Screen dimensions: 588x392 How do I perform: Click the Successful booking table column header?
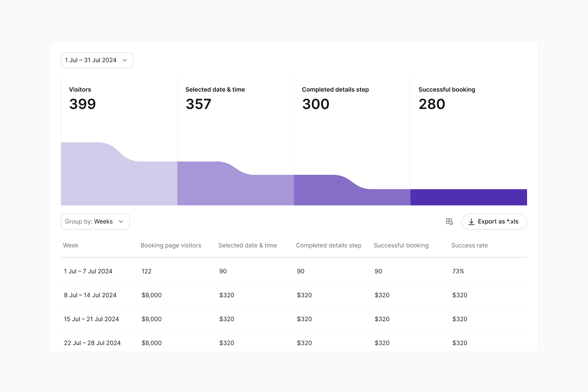point(401,245)
